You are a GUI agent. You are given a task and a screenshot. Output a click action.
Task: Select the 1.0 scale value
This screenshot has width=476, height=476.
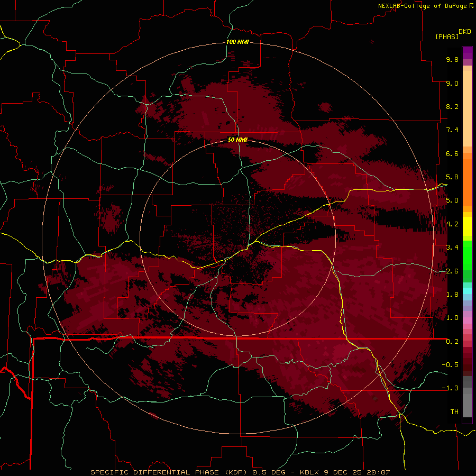452,318
